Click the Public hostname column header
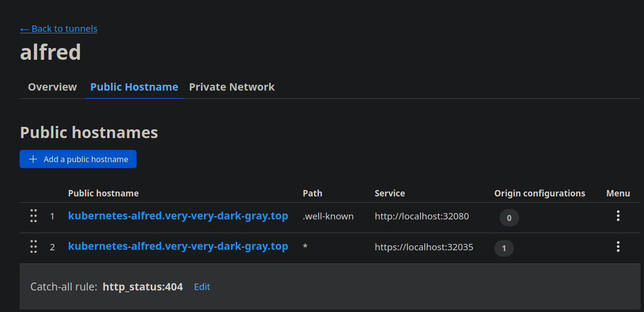The image size is (644, 312). 103,193
